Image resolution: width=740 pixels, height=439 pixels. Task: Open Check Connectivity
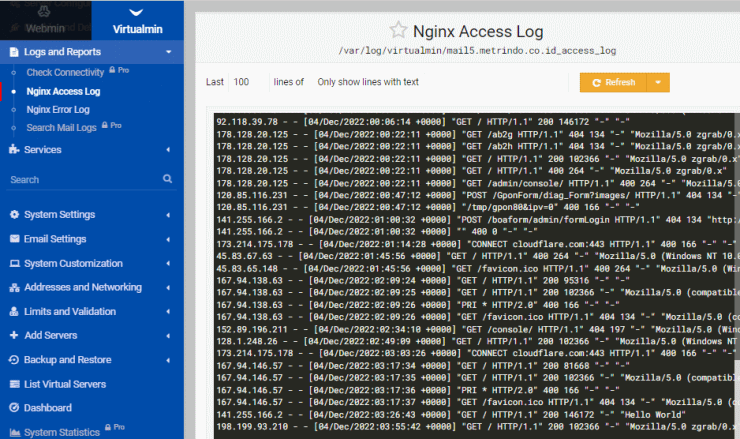pos(65,72)
